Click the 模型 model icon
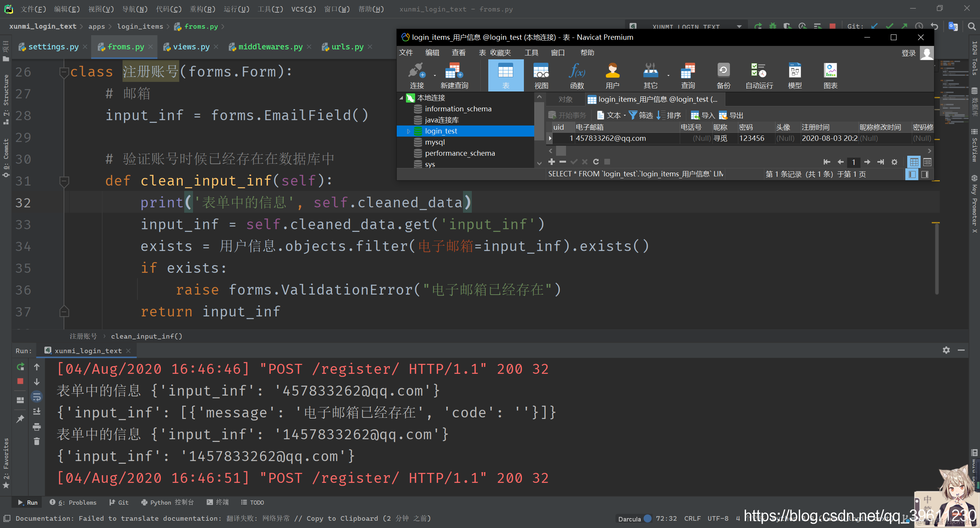980x528 pixels. click(795, 76)
